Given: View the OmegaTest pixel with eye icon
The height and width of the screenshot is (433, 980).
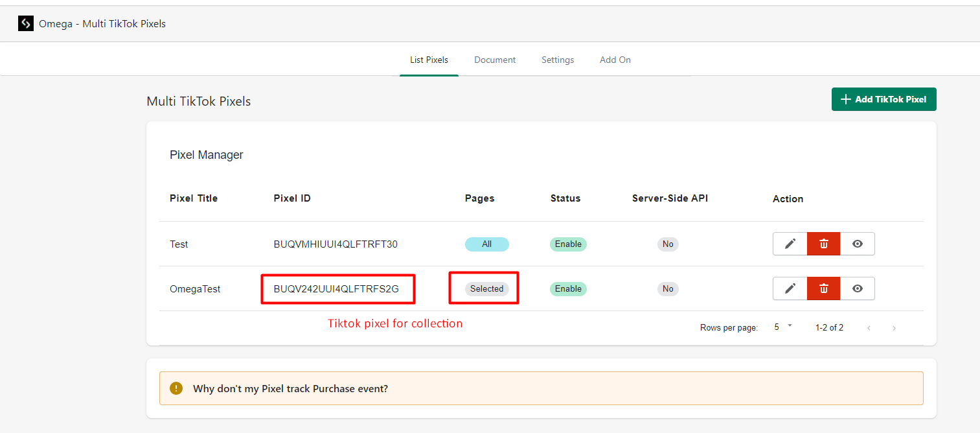Looking at the screenshot, I should pyautogui.click(x=858, y=288).
